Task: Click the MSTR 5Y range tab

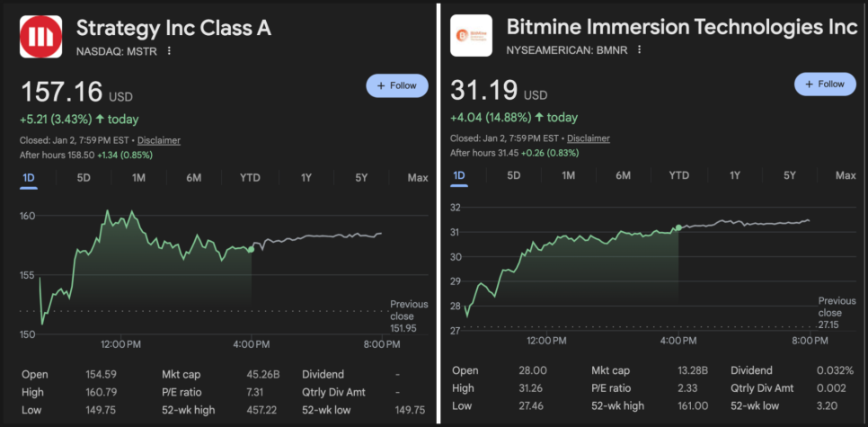Action: click(361, 178)
